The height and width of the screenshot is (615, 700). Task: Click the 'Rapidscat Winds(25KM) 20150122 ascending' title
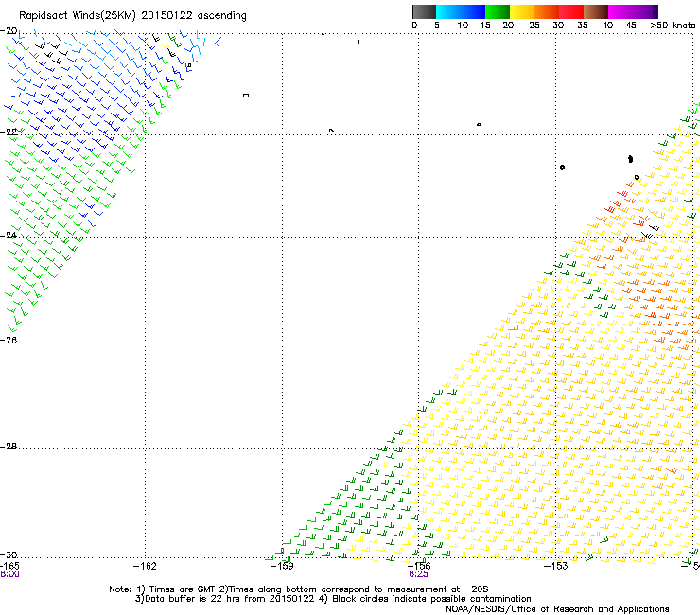132,16
